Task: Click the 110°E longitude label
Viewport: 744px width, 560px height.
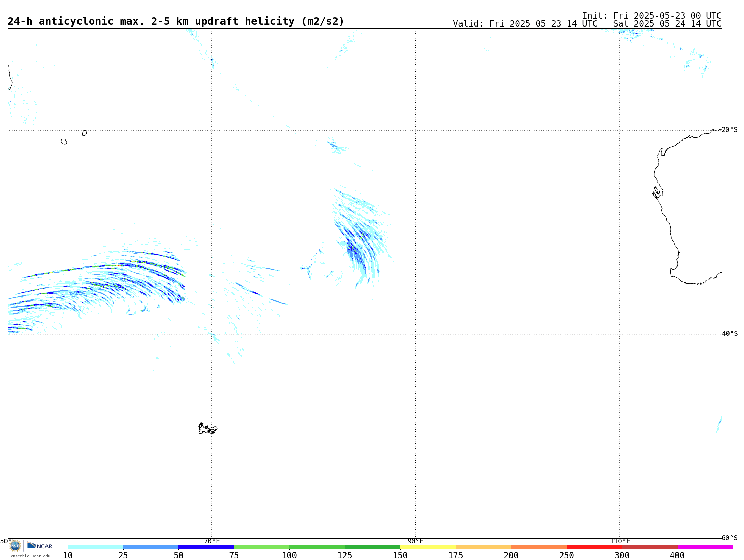Action: click(x=620, y=541)
